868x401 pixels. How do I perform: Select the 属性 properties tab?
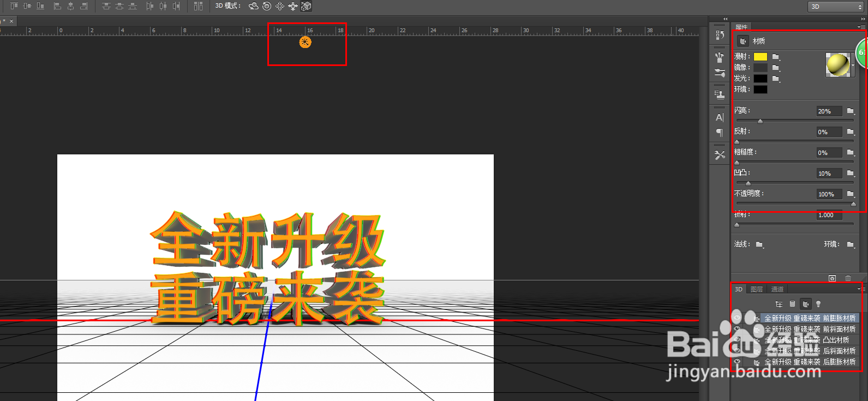(x=741, y=27)
